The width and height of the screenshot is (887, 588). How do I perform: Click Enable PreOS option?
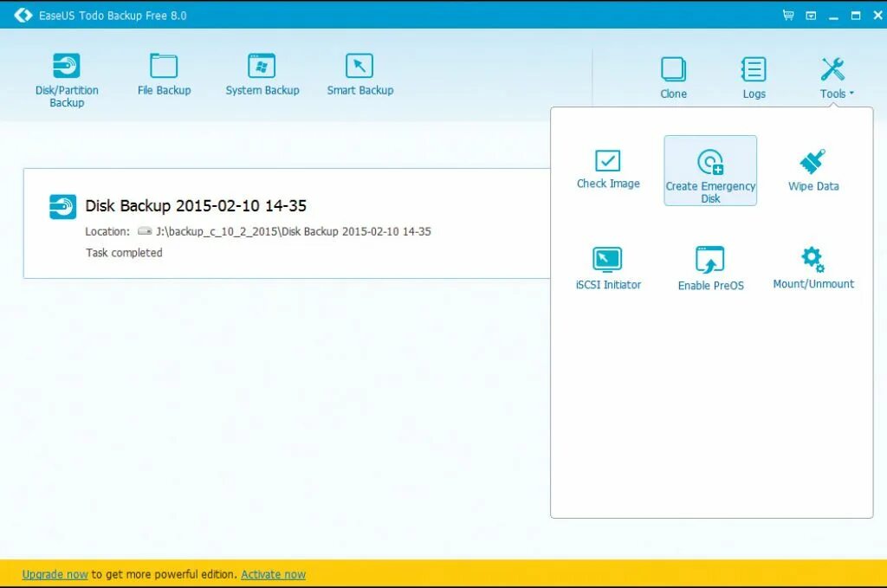pyautogui.click(x=710, y=268)
